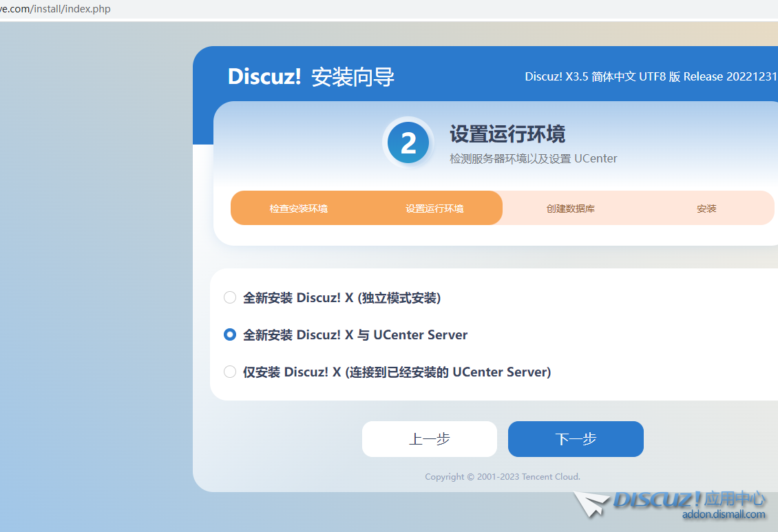
Task: Select 仅安装 Discuz! X radio option
Action: pos(230,372)
